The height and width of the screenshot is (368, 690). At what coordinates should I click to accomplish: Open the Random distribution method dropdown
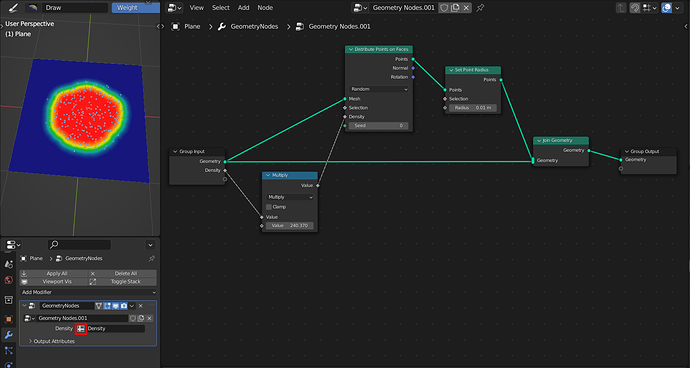[x=379, y=89]
